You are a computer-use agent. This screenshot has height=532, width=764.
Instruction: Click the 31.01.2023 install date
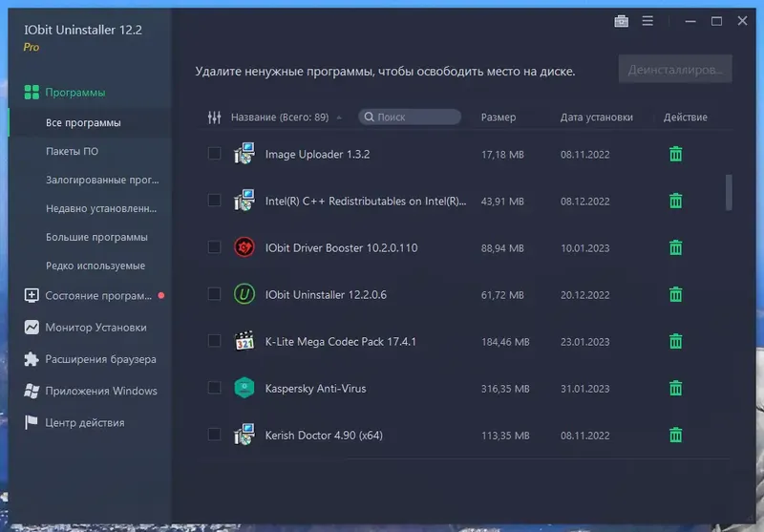(584, 389)
